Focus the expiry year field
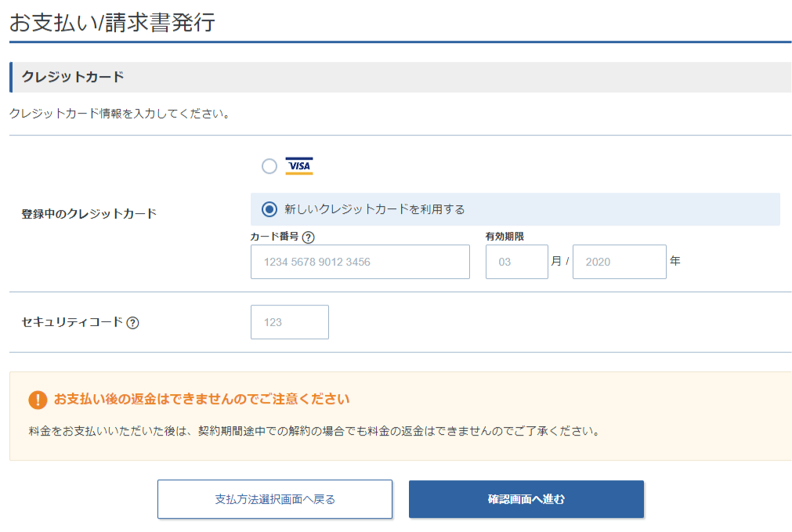Screen dimensions: 792x532 click(619, 262)
